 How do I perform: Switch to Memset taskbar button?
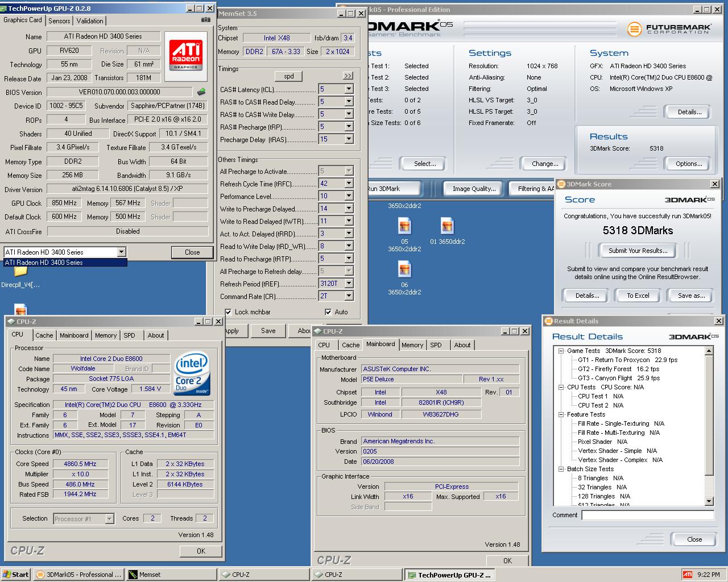[172, 575]
